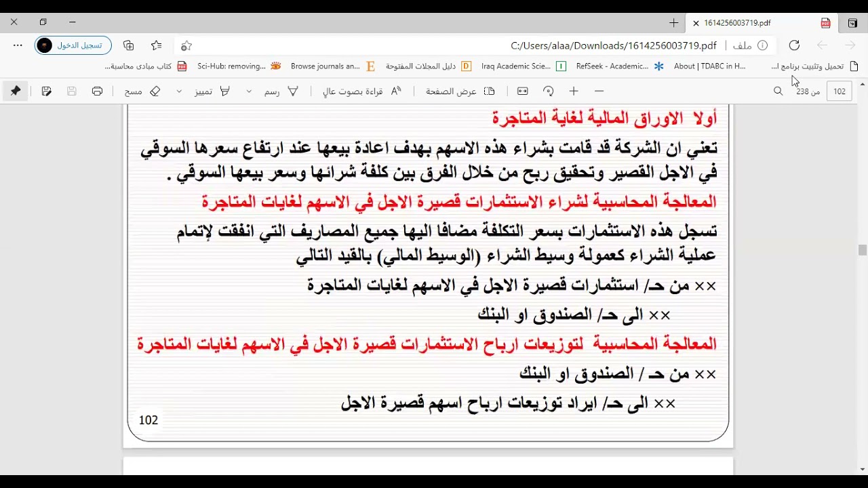
Task: Click the scrollbar down arrow
Action: click(x=863, y=469)
